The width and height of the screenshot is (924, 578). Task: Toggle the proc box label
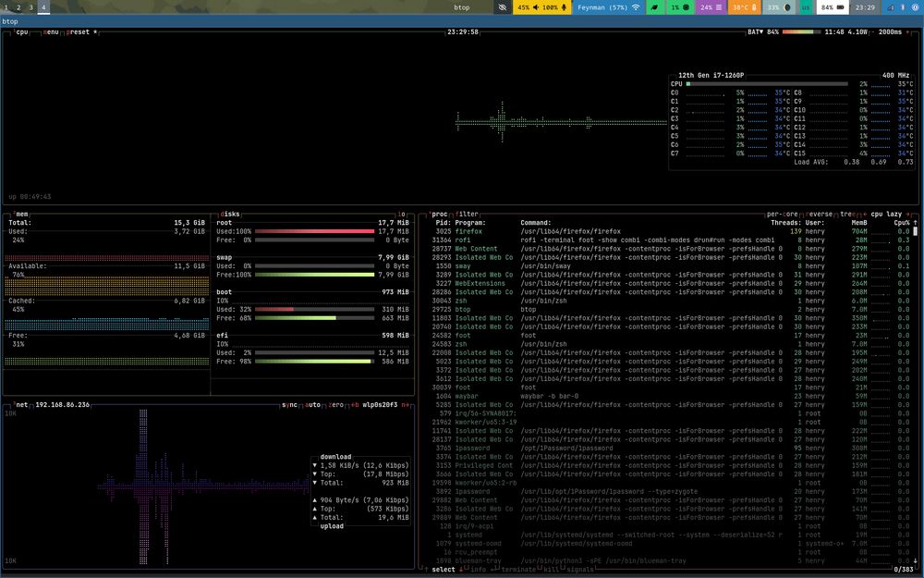[x=438, y=215]
